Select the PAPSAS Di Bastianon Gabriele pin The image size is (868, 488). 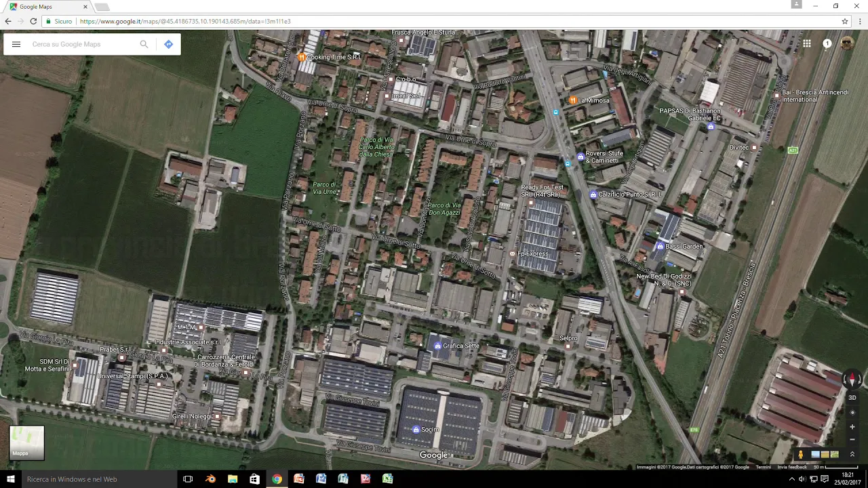711,127
